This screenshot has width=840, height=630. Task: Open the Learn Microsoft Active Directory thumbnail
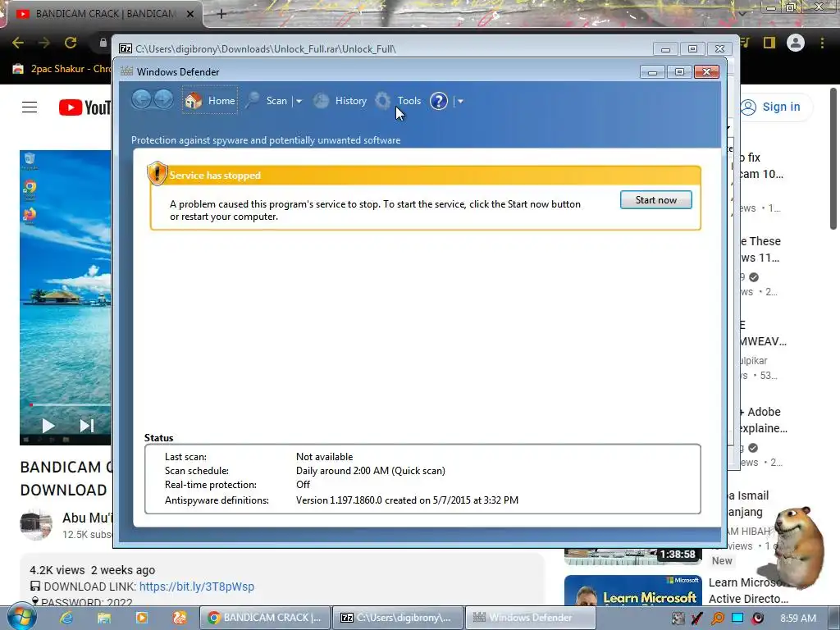point(632,591)
